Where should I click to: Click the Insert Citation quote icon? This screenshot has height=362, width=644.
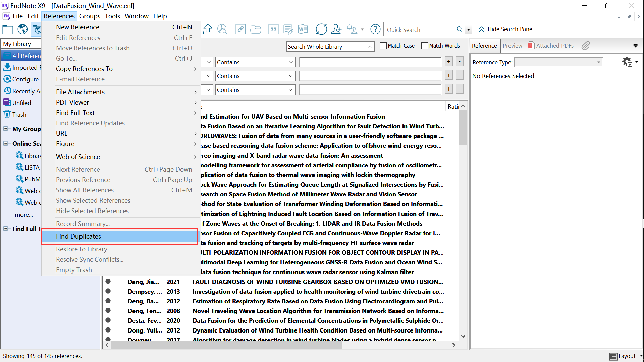pos(273,29)
